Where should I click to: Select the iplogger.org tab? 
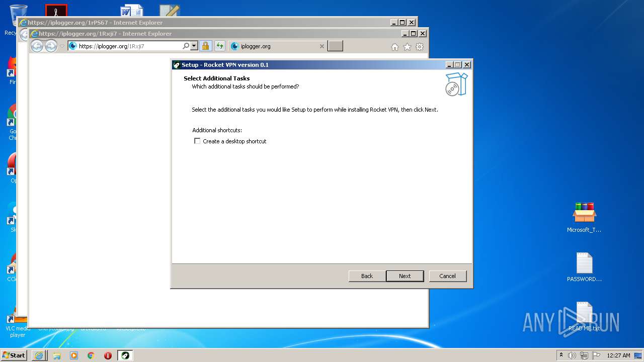277,46
